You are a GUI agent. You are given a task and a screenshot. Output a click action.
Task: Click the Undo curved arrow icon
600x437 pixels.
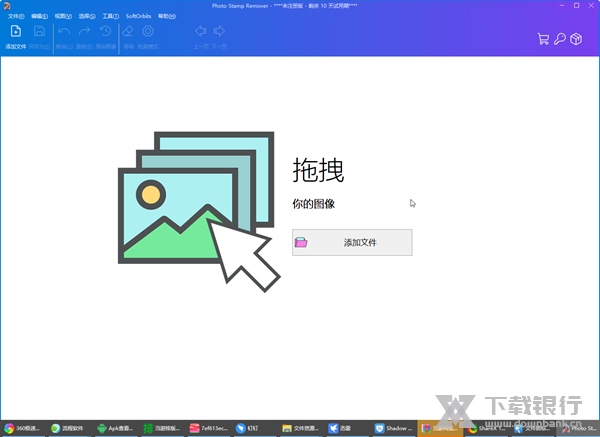(x=64, y=31)
